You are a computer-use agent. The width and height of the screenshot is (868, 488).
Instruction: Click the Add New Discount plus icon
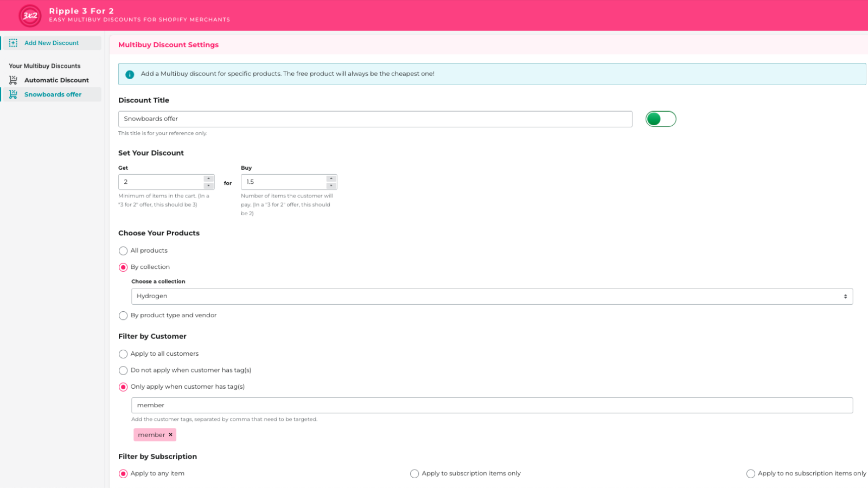(14, 43)
